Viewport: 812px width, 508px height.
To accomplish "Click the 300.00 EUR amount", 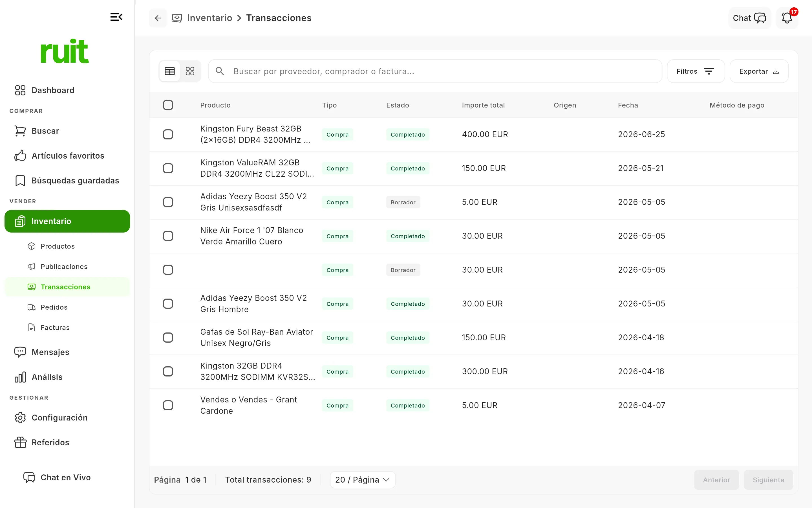I will tap(485, 372).
